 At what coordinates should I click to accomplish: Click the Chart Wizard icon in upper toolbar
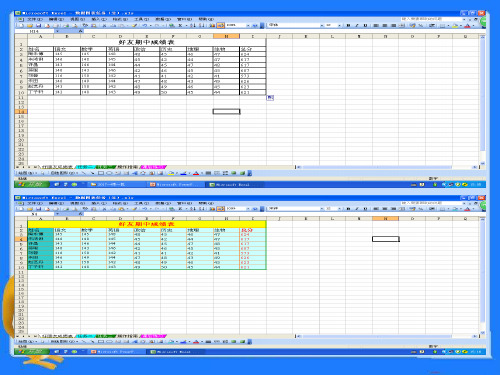(212, 25)
